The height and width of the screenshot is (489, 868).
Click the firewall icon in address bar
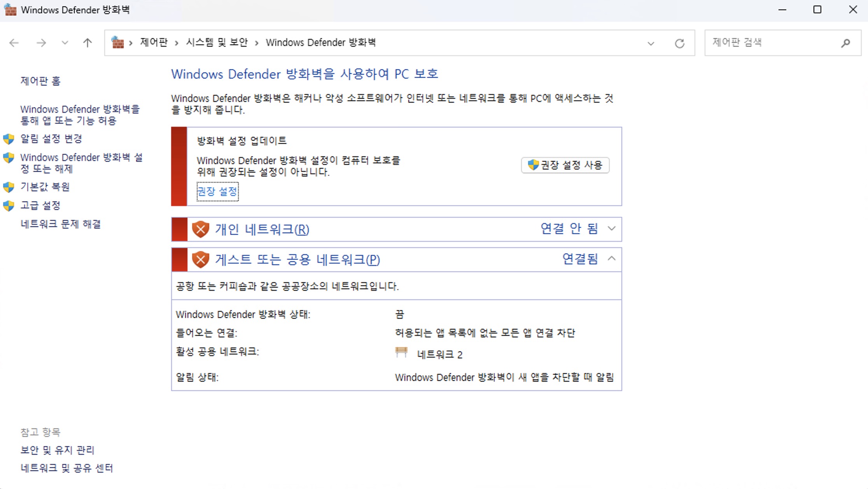[117, 42]
